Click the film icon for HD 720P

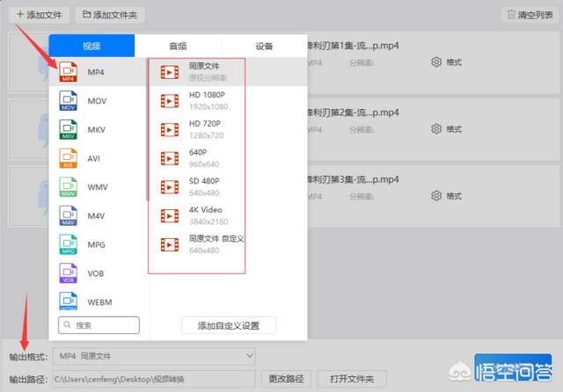click(x=170, y=129)
